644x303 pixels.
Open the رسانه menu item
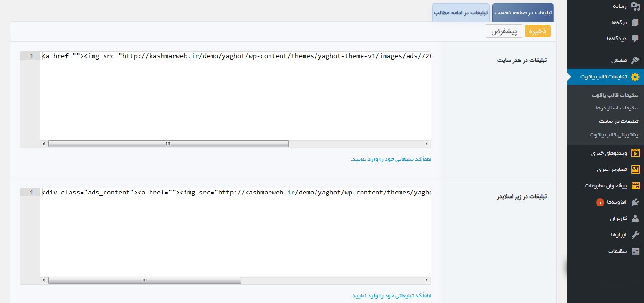tap(606, 6)
